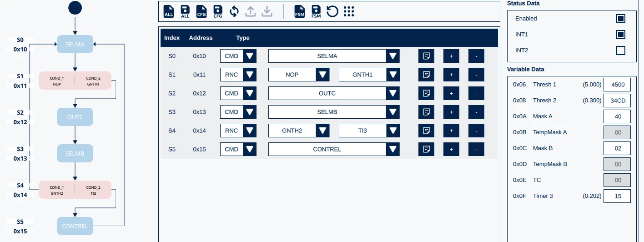Click the disabled TC value field
644x242 pixels.
tap(617, 180)
